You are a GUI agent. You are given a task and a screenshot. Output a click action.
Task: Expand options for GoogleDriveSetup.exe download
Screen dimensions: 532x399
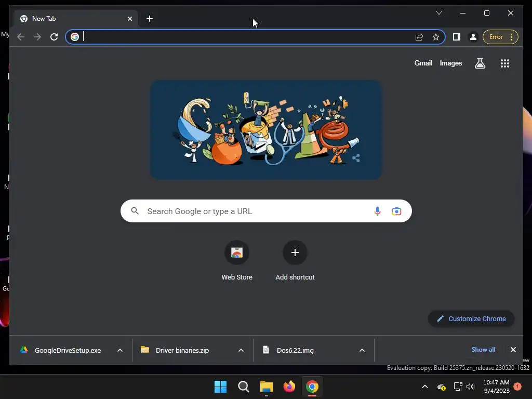pos(120,350)
